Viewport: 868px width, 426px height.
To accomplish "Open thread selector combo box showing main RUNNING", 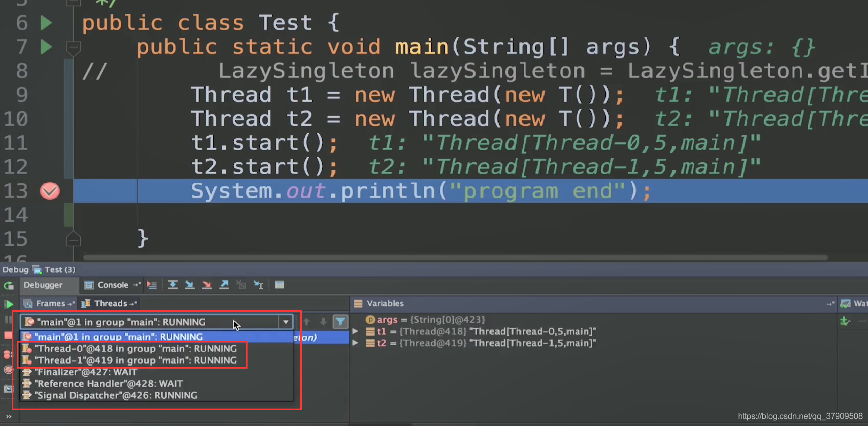I will [157, 322].
